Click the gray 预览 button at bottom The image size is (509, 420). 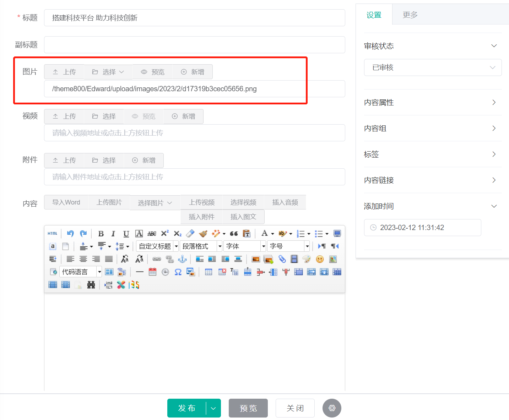point(248,408)
